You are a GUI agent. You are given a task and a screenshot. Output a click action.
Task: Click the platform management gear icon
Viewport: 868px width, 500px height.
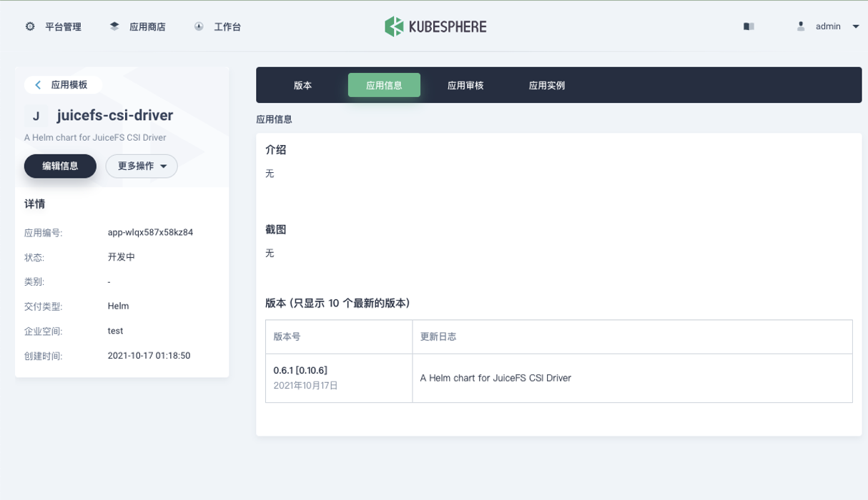[x=30, y=26]
